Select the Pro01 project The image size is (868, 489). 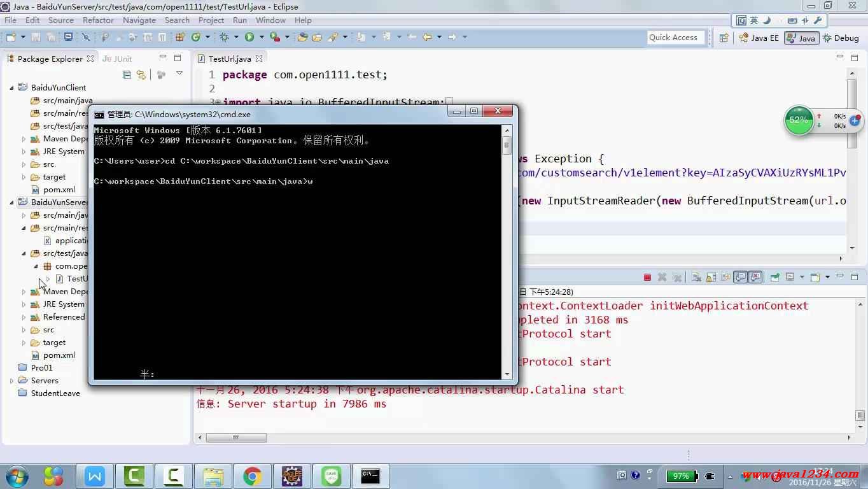(x=42, y=368)
